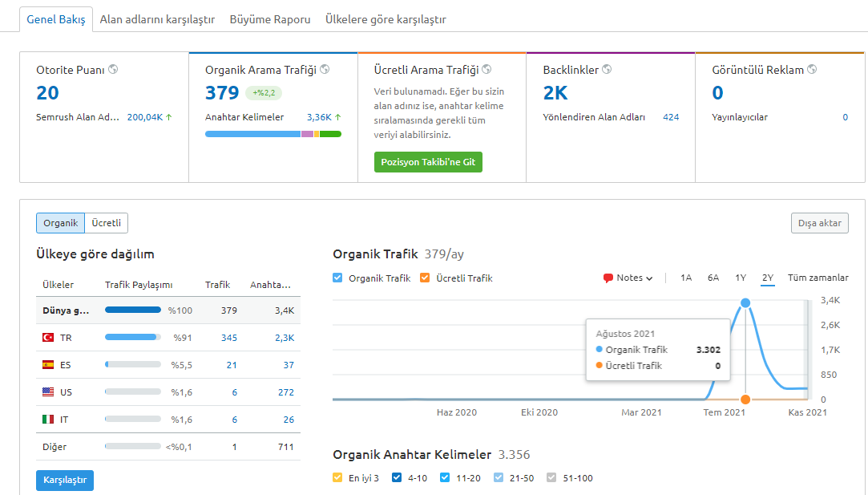Switch to Büyüme Raporu tab
Screen dimensions: 868x495
click(270, 19)
